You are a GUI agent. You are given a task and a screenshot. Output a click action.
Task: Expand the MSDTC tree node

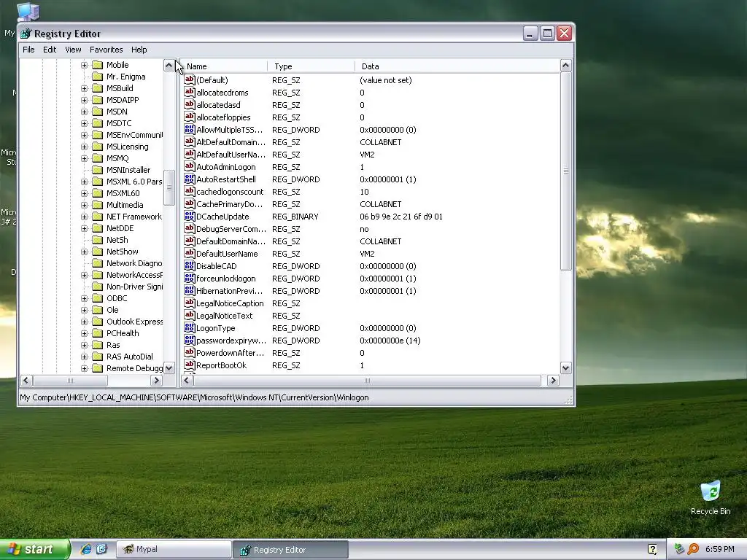(85, 122)
